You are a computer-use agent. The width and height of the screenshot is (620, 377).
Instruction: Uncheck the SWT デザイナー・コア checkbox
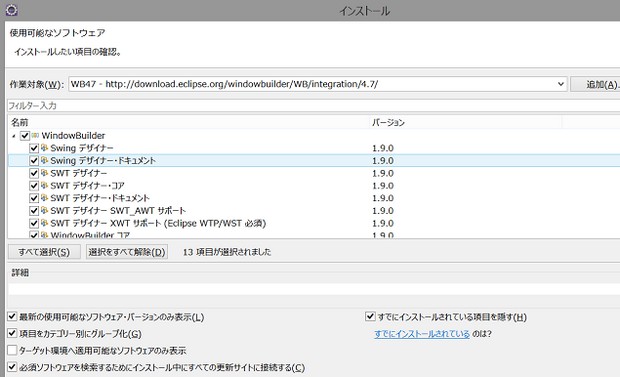pyautogui.click(x=34, y=186)
